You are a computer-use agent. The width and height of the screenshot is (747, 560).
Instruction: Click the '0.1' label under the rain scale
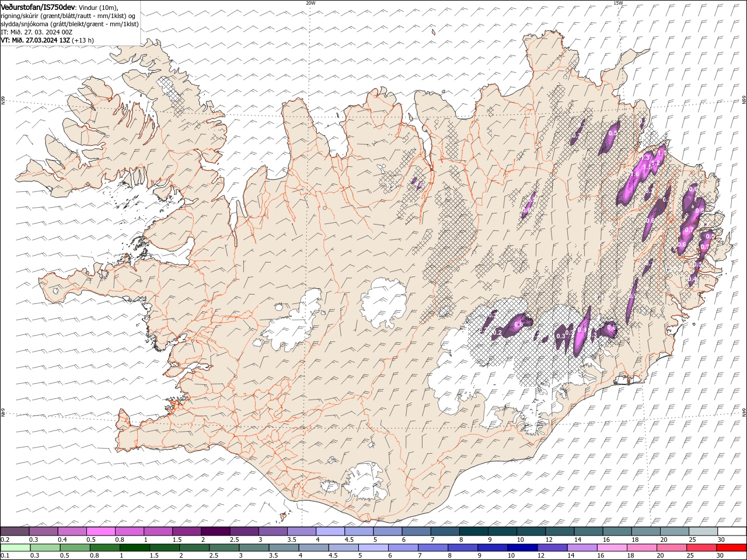[4, 556]
